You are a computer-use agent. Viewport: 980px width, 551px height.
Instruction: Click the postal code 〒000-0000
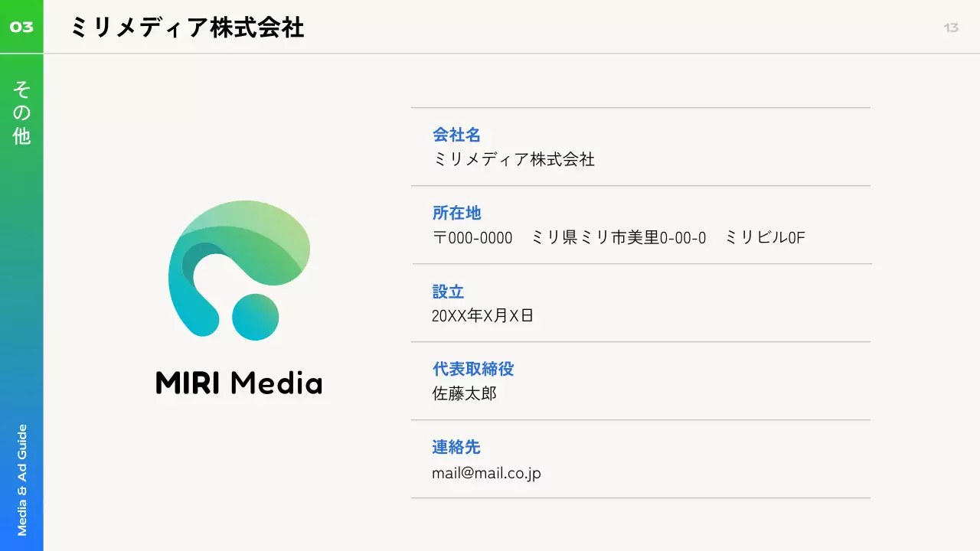pyautogui.click(x=472, y=238)
